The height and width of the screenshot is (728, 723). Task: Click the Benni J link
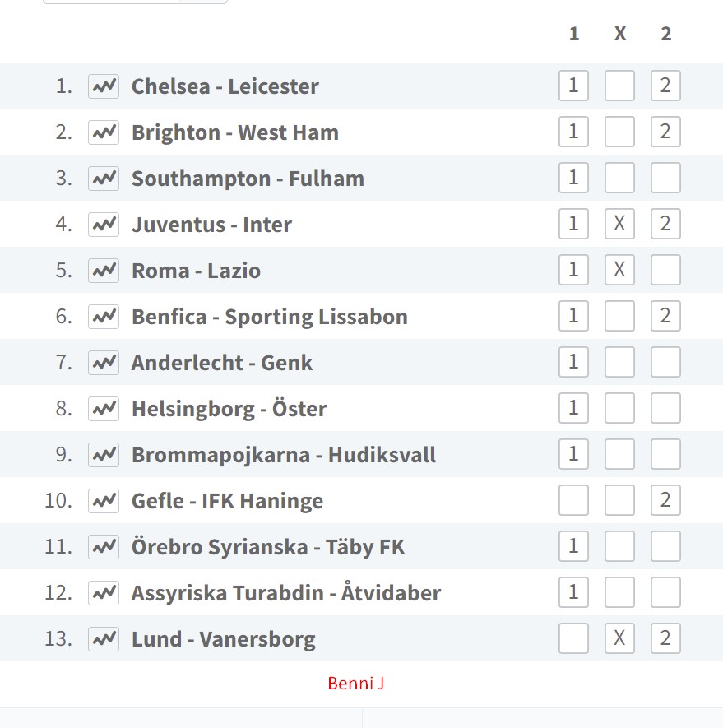pyautogui.click(x=355, y=684)
